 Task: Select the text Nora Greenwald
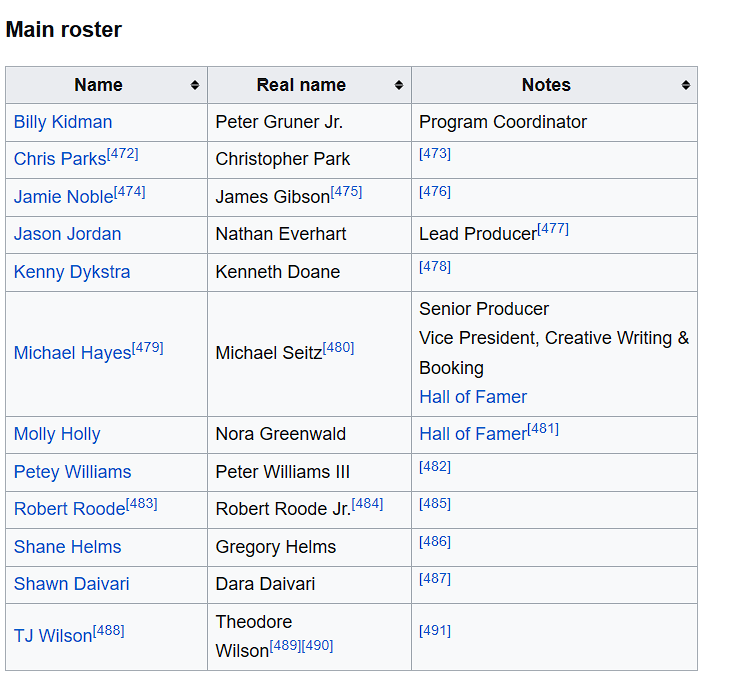pyautogui.click(x=281, y=434)
